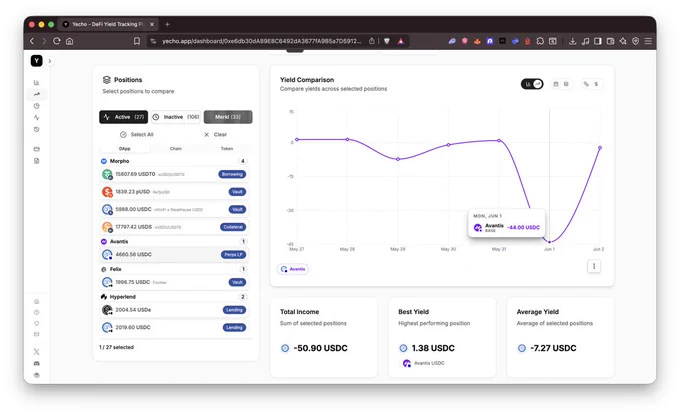Collapse the Avantis group header
The height and width of the screenshot is (415, 680).
coord(173,242)
